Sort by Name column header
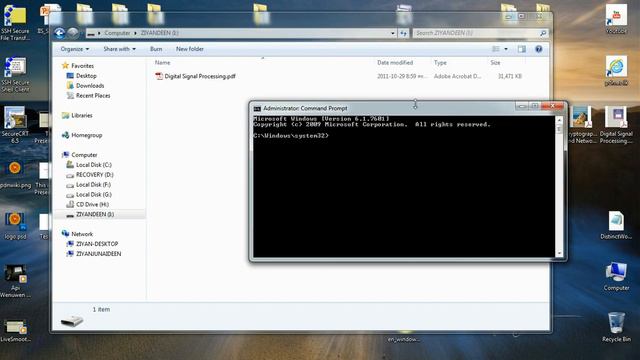Image resolution: width=640 pixels, height=360 pixels. pos(162,62)
